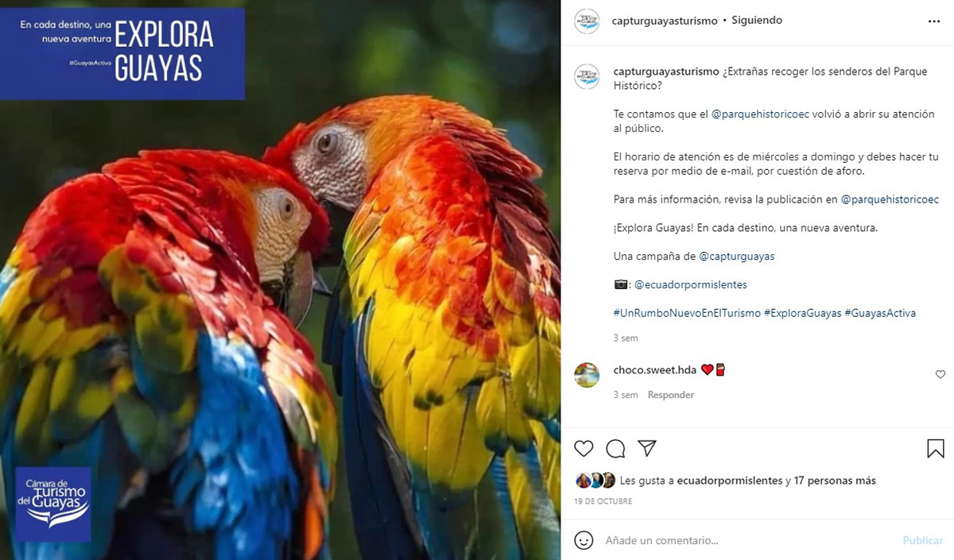This screenshot has height=560, width=954.
Task: Open the @ecuadorpormislentes photo credit link
Action: tap(690, 284)
